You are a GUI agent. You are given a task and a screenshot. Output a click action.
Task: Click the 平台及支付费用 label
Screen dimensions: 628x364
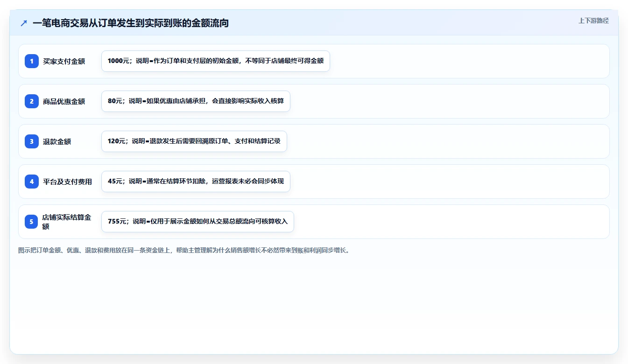click(x=67, y=182)
